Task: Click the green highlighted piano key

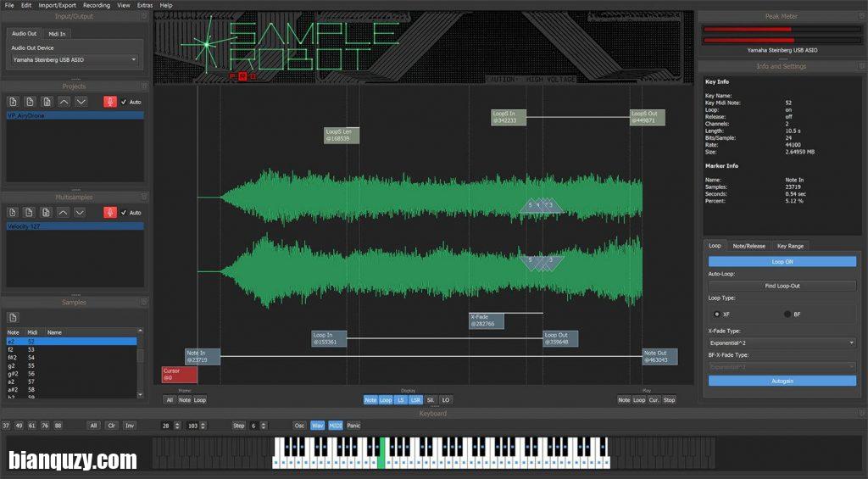Action: (x=381, y=453)
